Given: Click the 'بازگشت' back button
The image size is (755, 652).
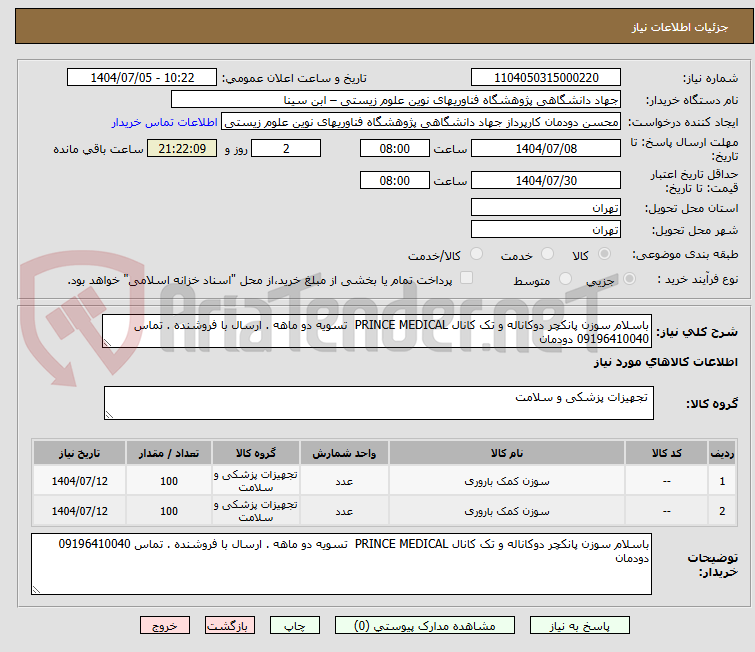Looking at the screenshot, I should [x=231, y=626].
